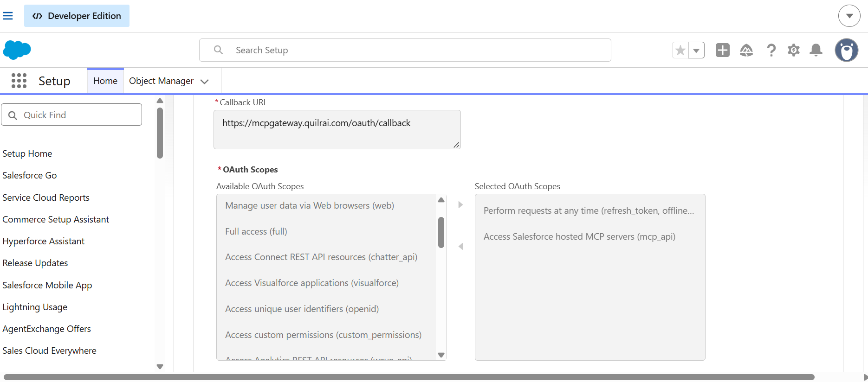Open the notifications bell
Image resolution: width=868 pixels, height=382 pixels.
[816, 50]
